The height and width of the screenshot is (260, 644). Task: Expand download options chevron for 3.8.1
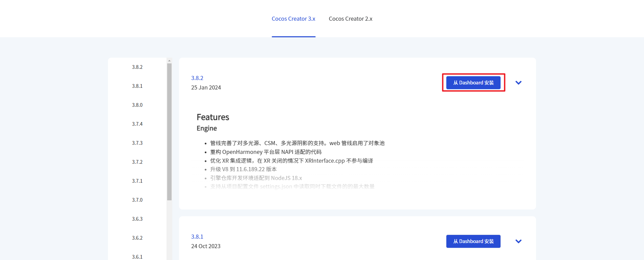tap(518, 241)
